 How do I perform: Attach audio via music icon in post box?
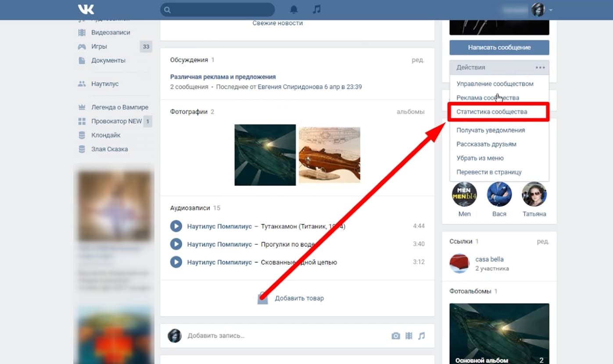point(422,336)
